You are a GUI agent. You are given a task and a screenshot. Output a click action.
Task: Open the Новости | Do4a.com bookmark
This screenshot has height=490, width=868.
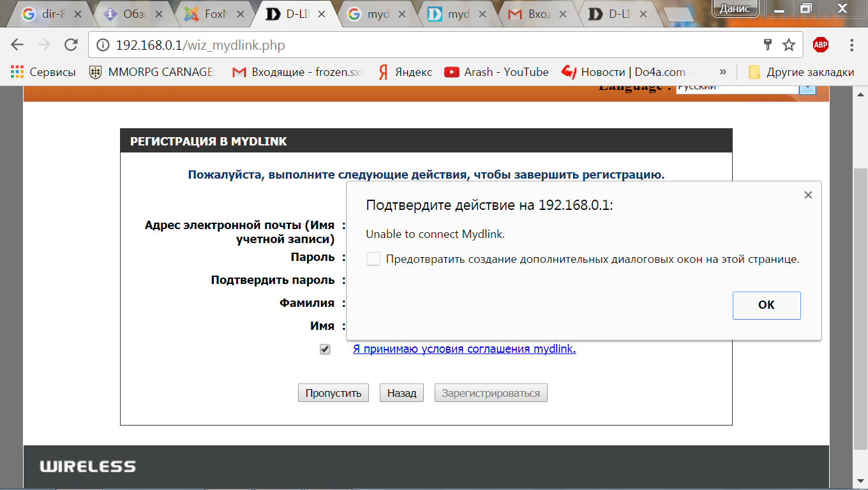pyautogui.click(x=627, y=72)
